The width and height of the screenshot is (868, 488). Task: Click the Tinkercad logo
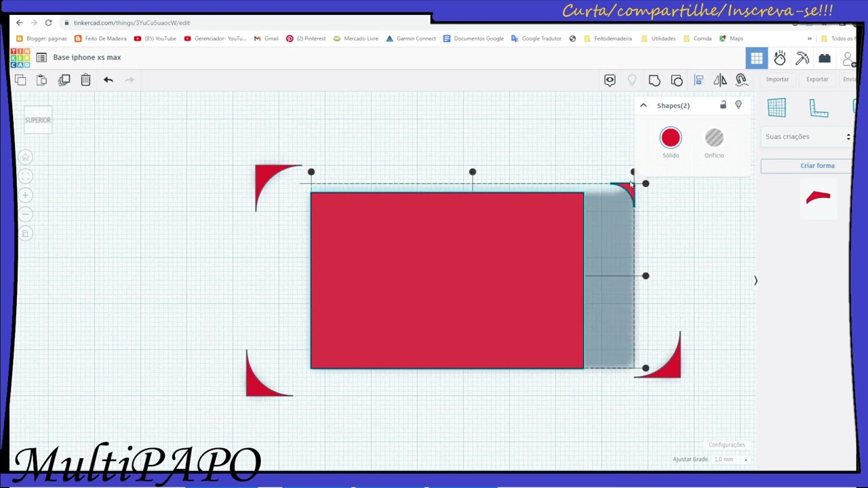tap(20, 58)
